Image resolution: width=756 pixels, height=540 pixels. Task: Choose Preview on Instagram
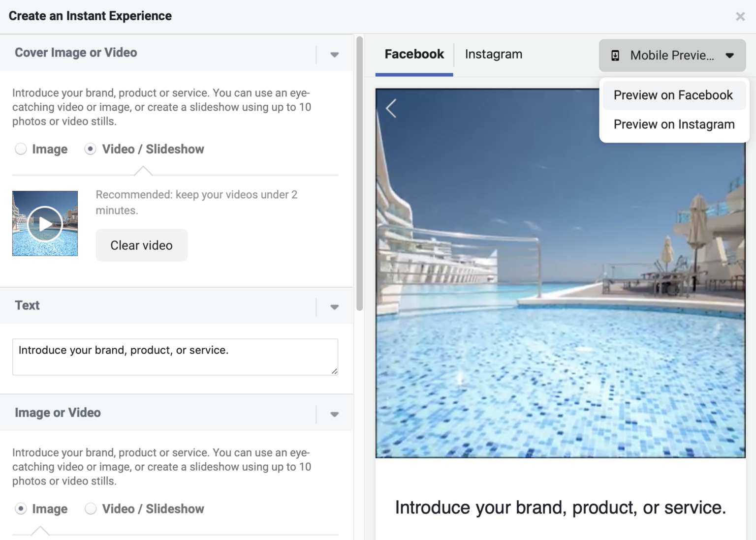pyautogui.click(x=673, y=124)
